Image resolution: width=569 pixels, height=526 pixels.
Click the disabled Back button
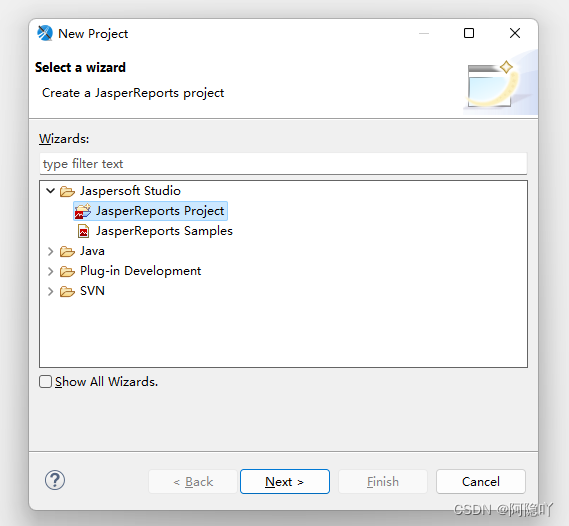tap(193, 481)
